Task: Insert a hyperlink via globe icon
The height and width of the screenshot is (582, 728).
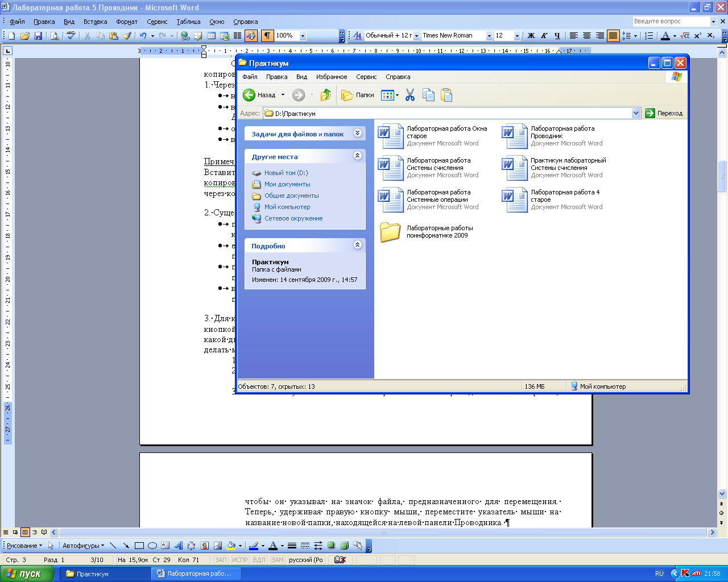Action: click(x=185, y=36)
